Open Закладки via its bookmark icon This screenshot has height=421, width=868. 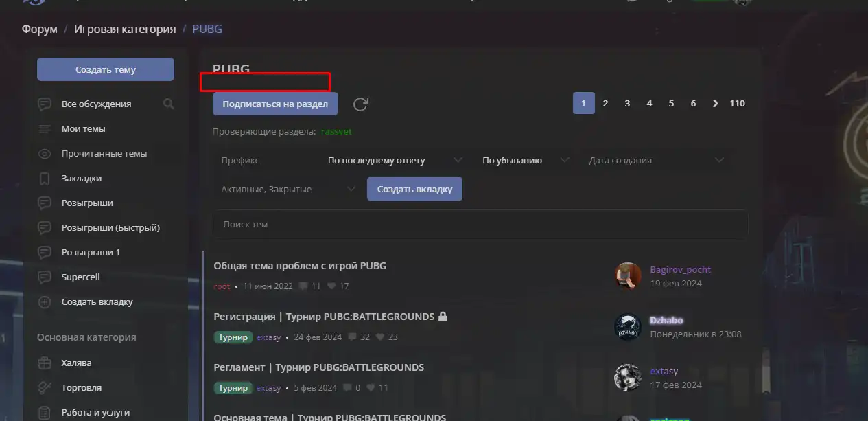point(45,179)
